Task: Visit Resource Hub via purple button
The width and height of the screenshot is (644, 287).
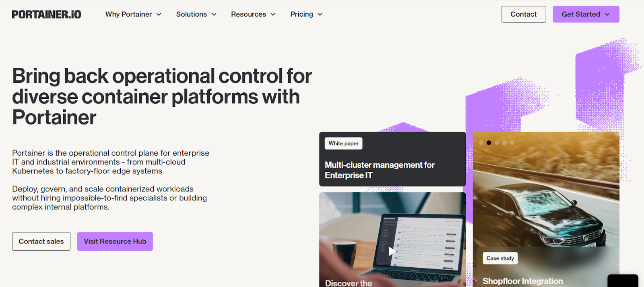Action: pos(115,241)
